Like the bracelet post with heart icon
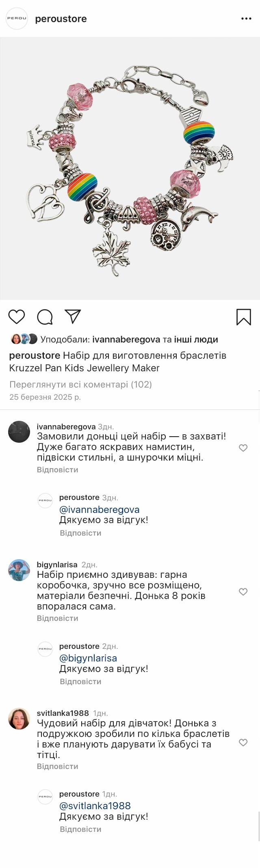This screenshot has height=868, width=260. click(17, 317)
